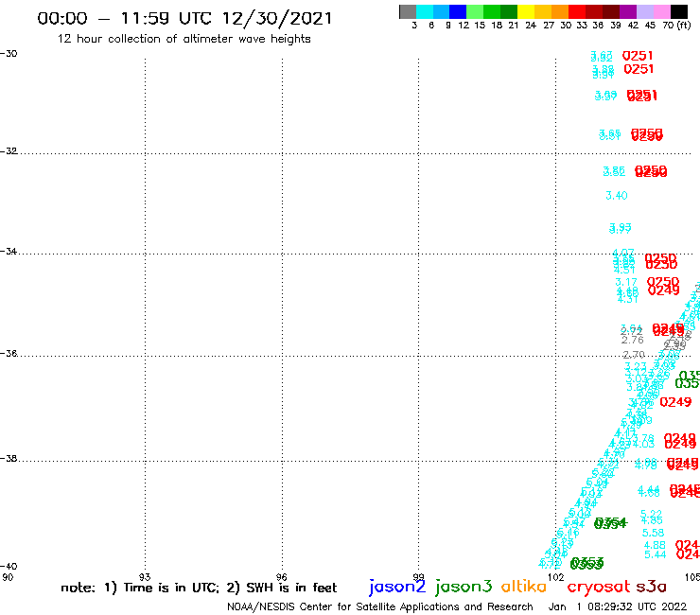This screenshot has width=700, height=615.
Task: Select the pink legend swatch
Action: 661,11
